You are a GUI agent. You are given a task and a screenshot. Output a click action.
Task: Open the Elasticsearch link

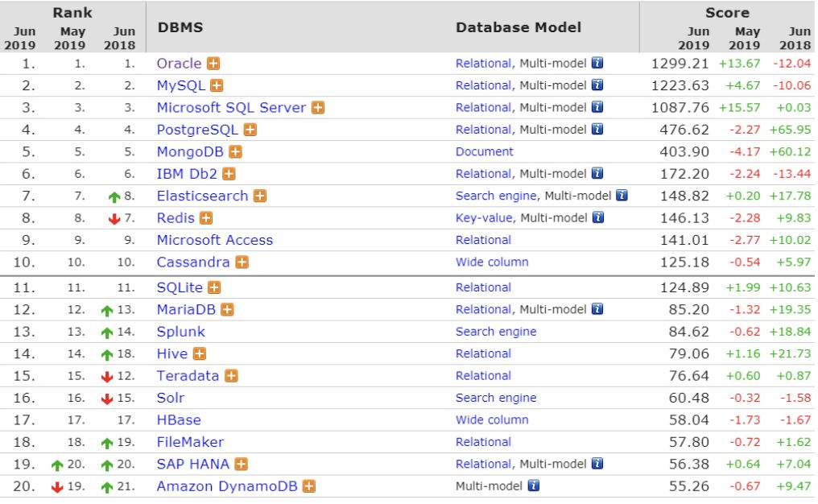(202, 196)
